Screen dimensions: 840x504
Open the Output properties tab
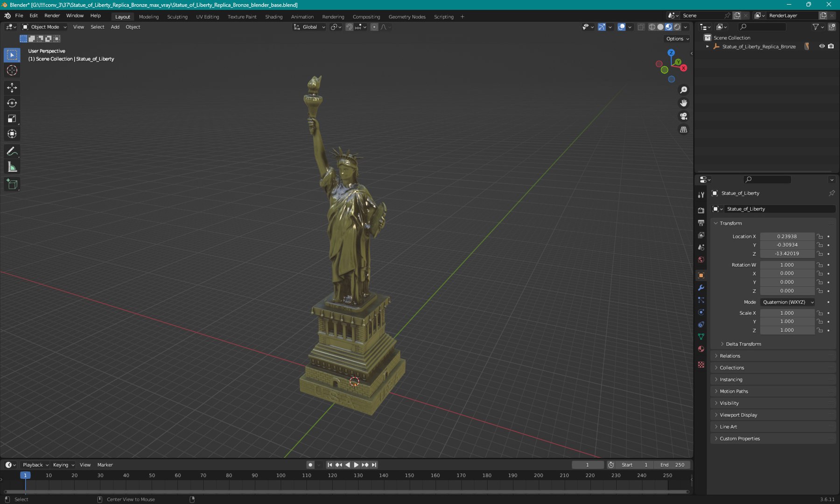[701, 223]
